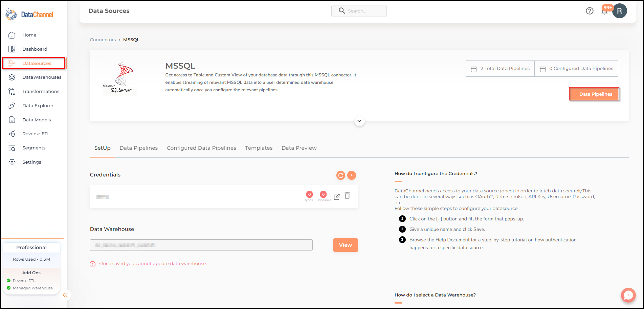Click the MSSQL breadcrumb text
This screenshot has height=309, width=644.
pyautogui.click(x=131, y=40)
